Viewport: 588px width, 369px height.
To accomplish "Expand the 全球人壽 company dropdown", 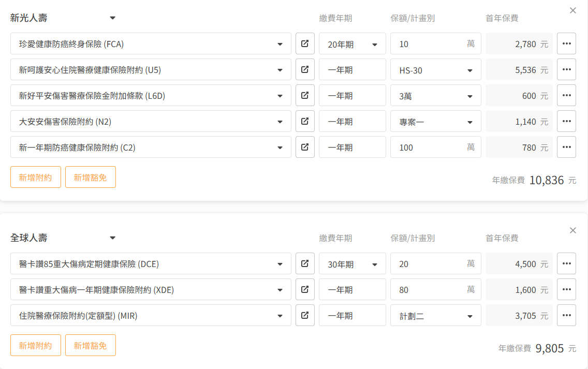I will pyautogui.click(x=112, y=238).
